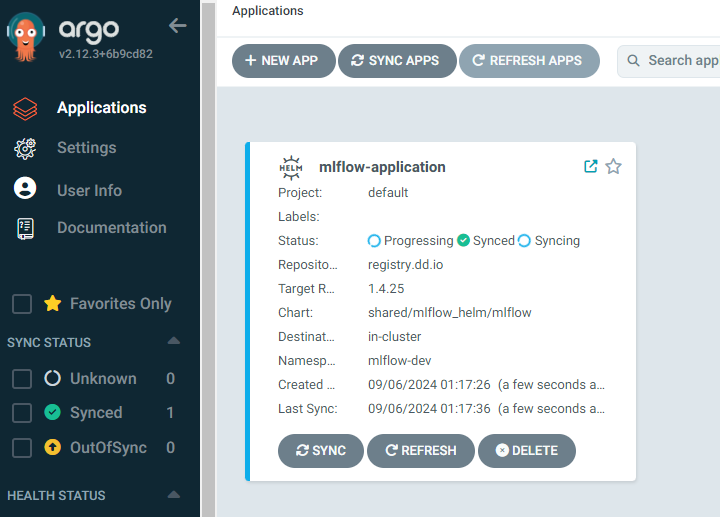Viewport: 720px width, 517px height.
Task: Focus the Search applications field
Action: coord(670,61)
